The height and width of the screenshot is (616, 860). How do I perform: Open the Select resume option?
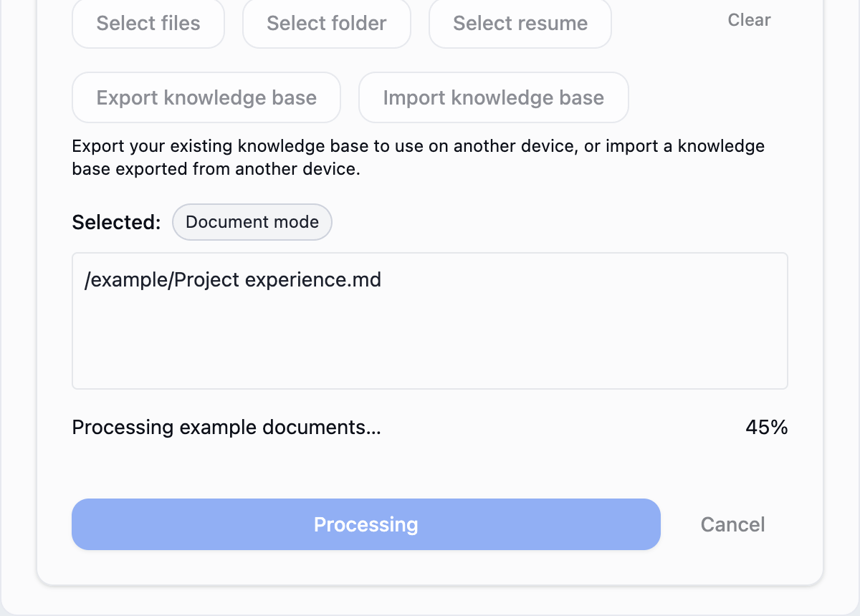coord(520,23)
